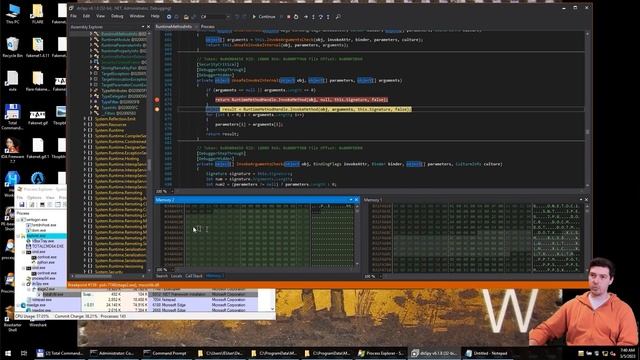Expand the System.Security namespace node
The width and height of the screenshot is (640, 360).
(85, 272)
